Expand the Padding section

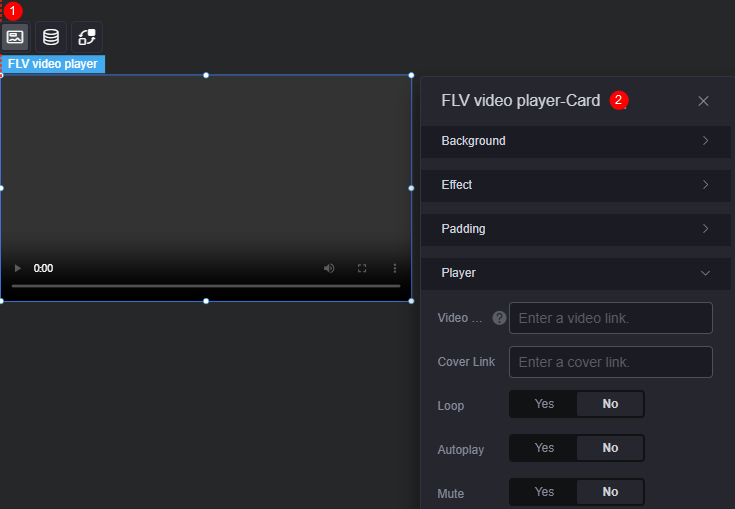pyautogui.click(x=576, y=229)
